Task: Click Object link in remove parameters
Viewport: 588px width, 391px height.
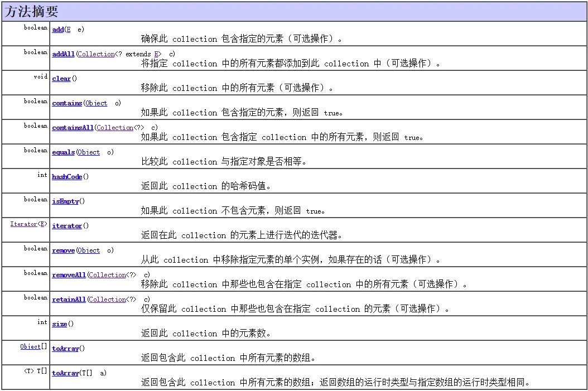Action: 89,250
